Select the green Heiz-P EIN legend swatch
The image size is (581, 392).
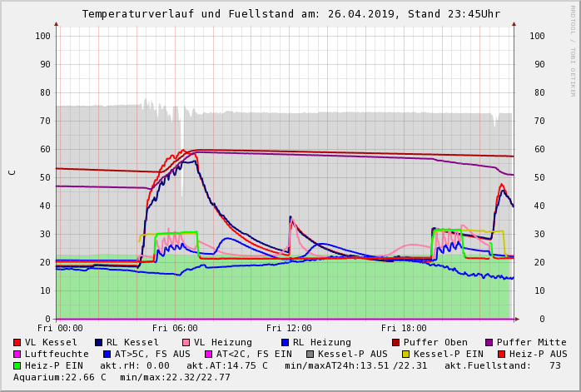(17, 365)
